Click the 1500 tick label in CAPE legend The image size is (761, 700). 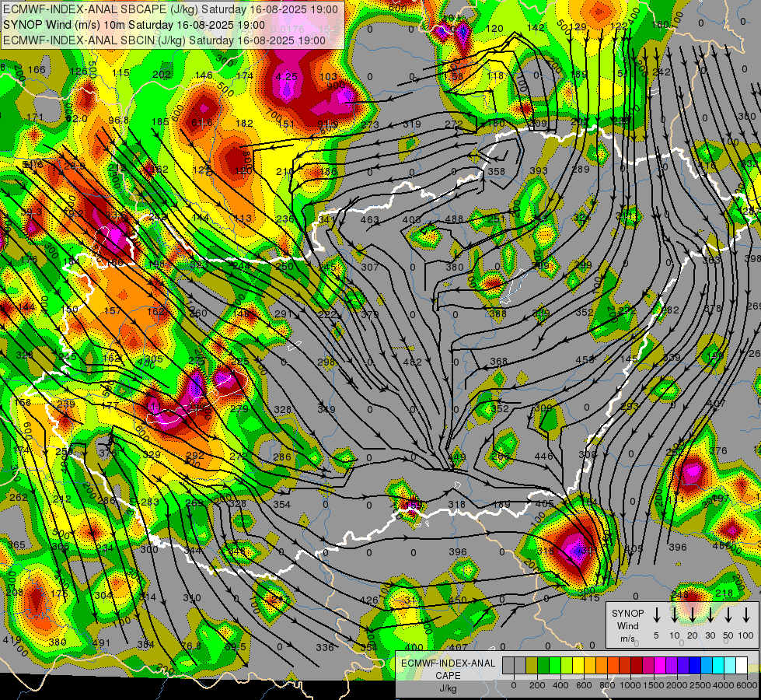click(x=654, y=685)
